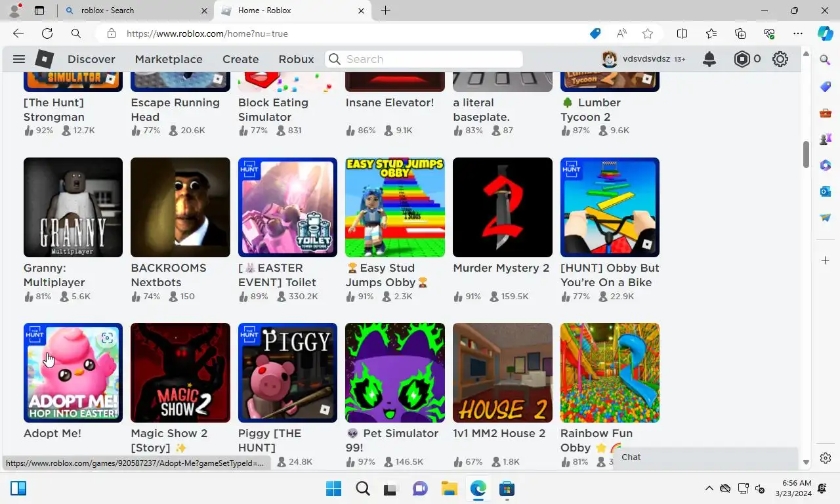Open the Roblox hamburger navigation menu
Image resolution: width=840 pixels, height=504 pixels.
click(x=18, y=59)
